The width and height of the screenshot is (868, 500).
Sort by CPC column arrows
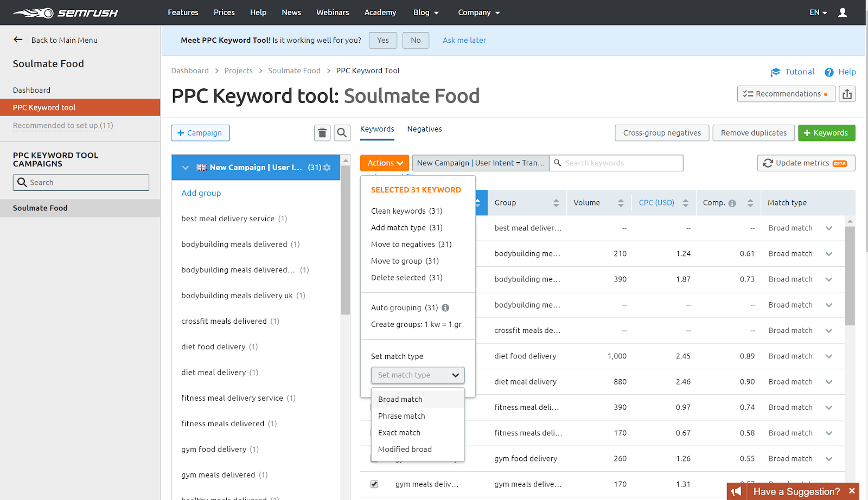click(x=686, y=203)
